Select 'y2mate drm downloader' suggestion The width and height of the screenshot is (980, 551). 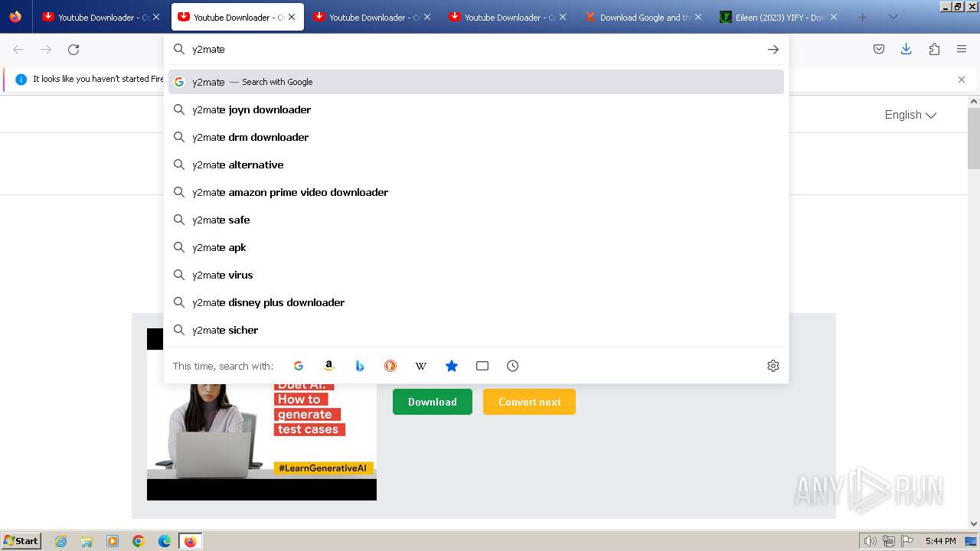[476, 137]
